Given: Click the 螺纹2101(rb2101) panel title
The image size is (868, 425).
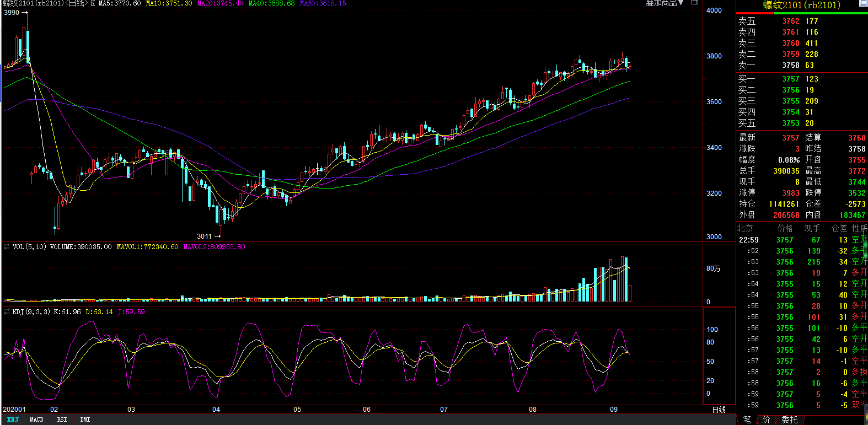Looking at the screenshot, I should pos(801,5).
